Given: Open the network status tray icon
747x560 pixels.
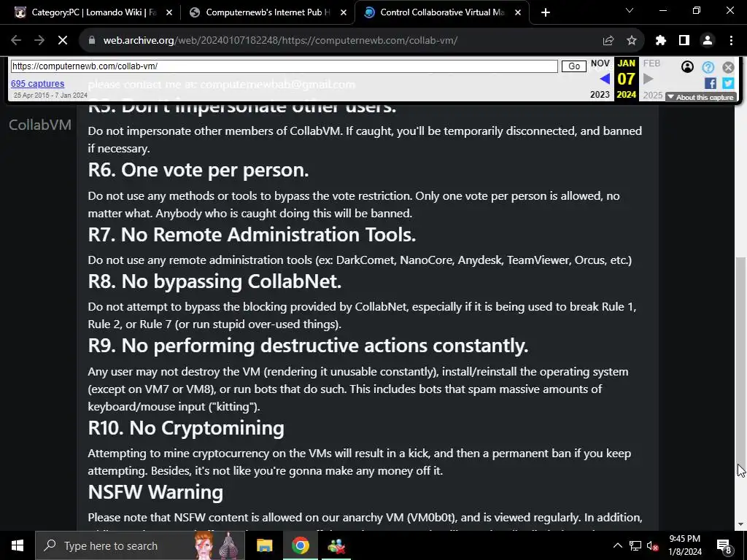Looking at the screenshot, I should [x=635, y=545].
